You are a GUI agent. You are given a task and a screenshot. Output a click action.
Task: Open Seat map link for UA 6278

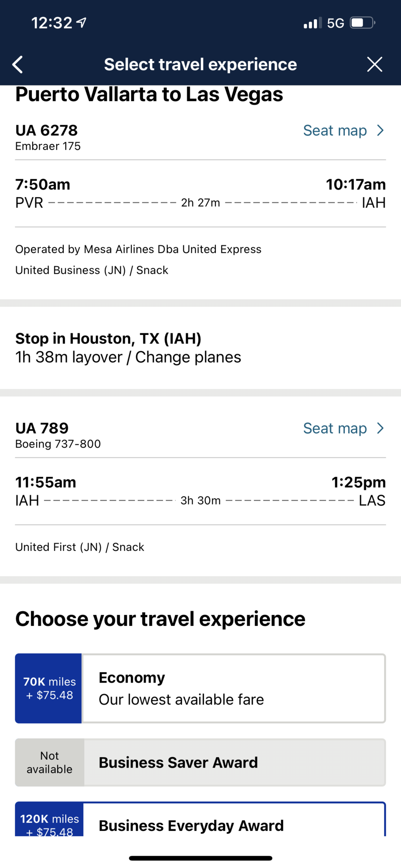pyautogui.click(x=335, y=130)
